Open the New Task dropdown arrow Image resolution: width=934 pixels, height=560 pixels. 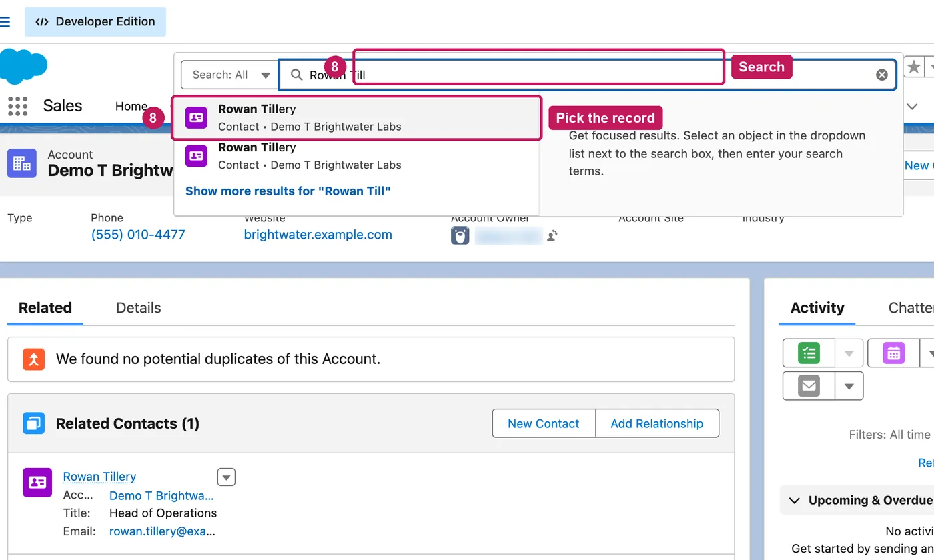(849, 353)
